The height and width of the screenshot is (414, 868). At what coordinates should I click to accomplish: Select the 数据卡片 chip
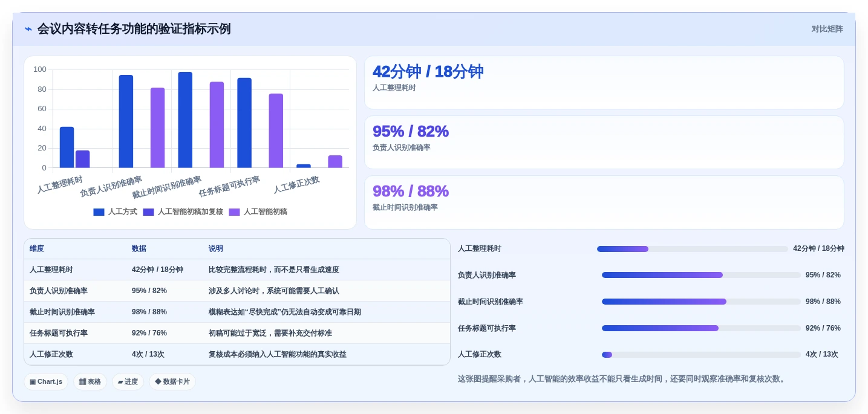point(172,382)
